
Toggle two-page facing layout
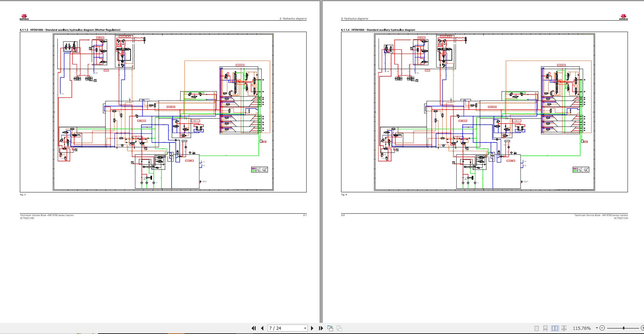coord(555,328)
